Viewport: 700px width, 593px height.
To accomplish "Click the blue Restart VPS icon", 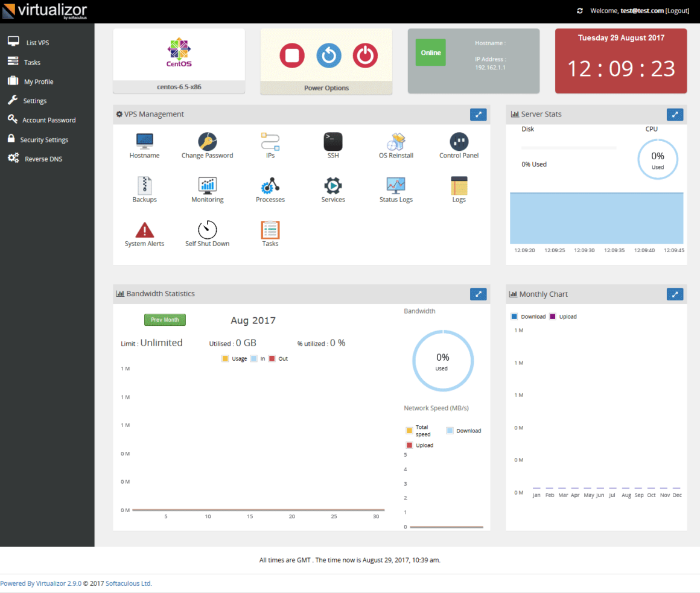I will pyautogui.click(x=328, y=55).
